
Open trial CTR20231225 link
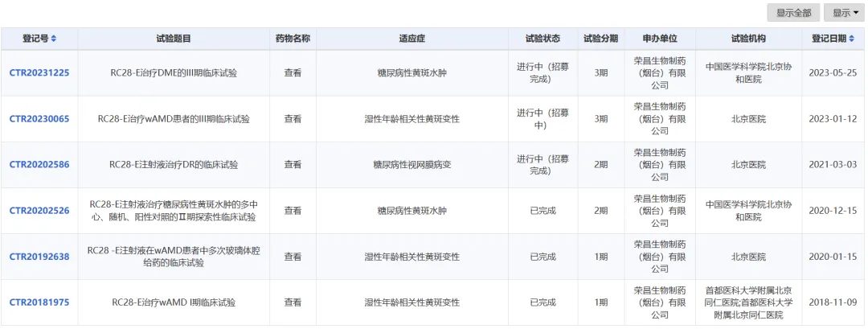(39, 73)
